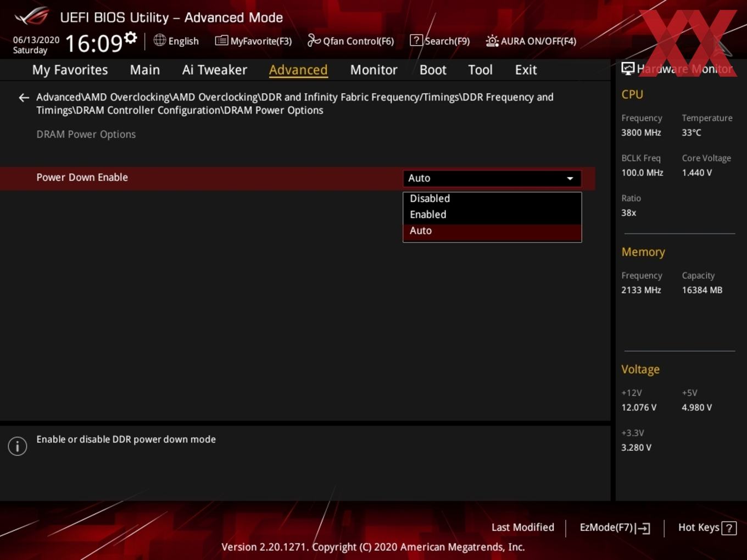
Task: Switch to the Main tab
Action: (145, 70)
